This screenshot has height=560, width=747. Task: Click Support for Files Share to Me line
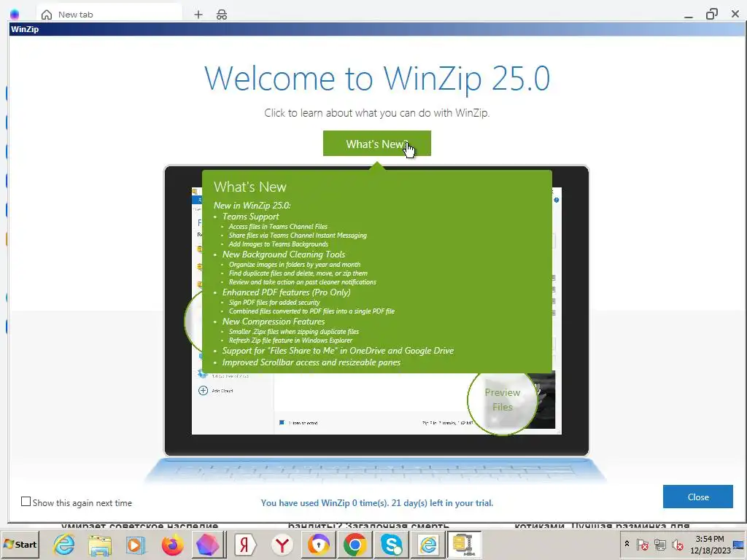click(x=338, y=351)
